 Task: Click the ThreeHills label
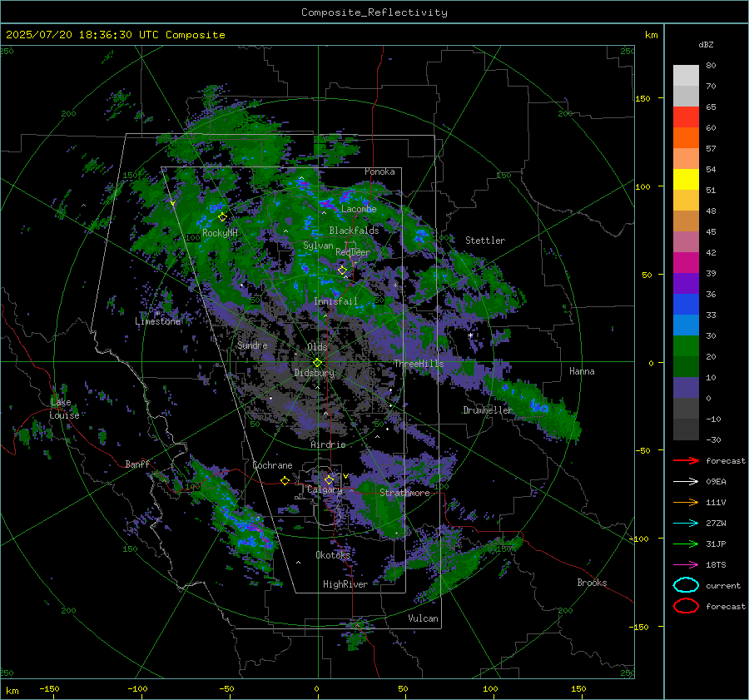(419, 364)
